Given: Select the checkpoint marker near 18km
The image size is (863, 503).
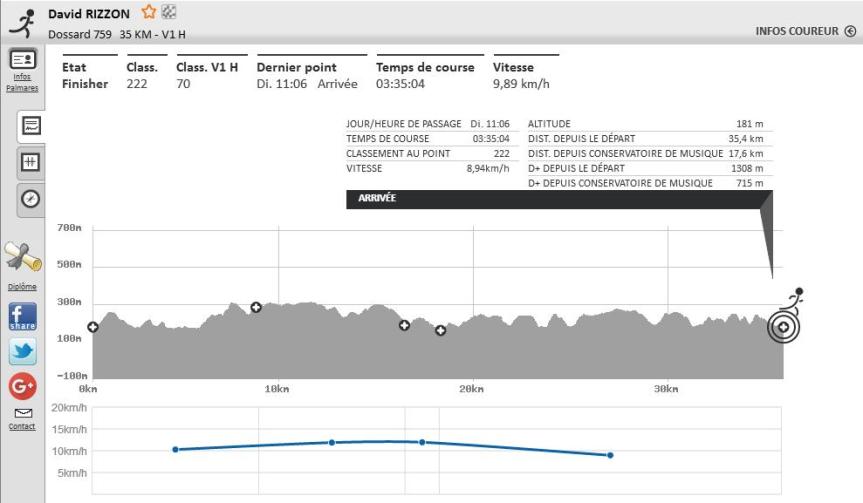Looking at the screenshot, I should coord(440,331).
